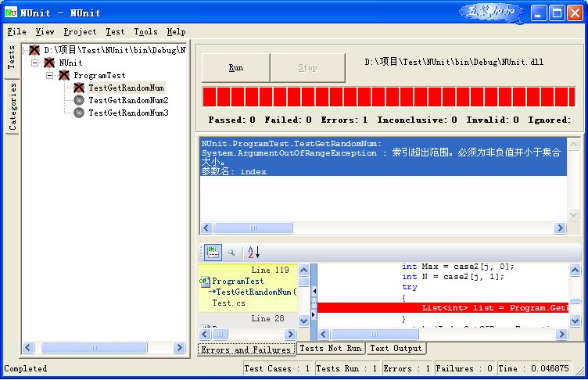Click the source code magnifier icon
This screenshot has width=588, height=380.
pos(231,253)
